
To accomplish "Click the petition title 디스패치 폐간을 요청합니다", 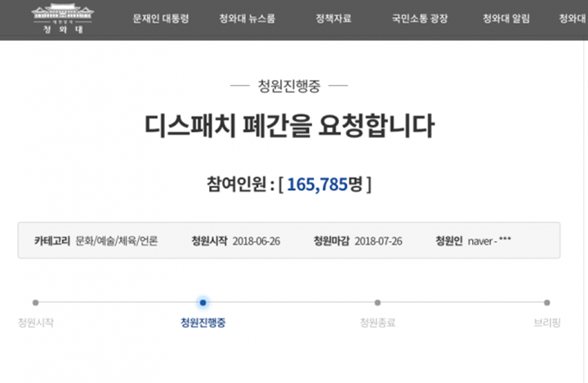I will 289,126.
